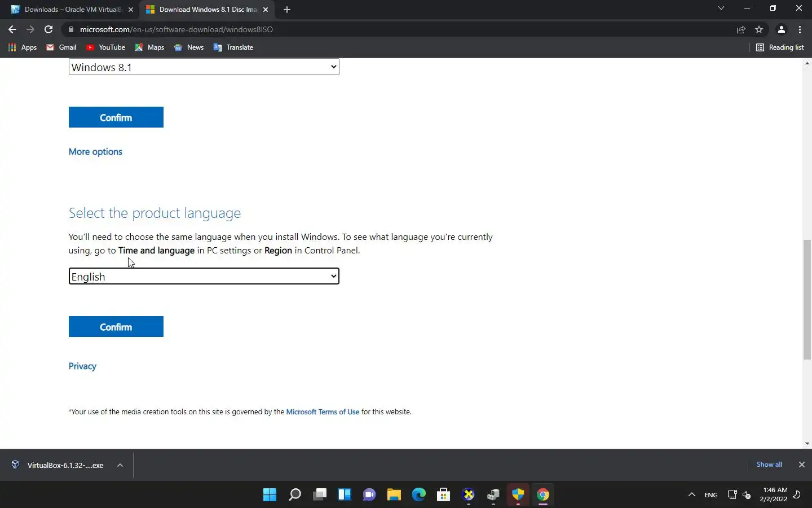812x508 pixels.
Task: Click the focus assist moon icon
Action: [797, 495]
